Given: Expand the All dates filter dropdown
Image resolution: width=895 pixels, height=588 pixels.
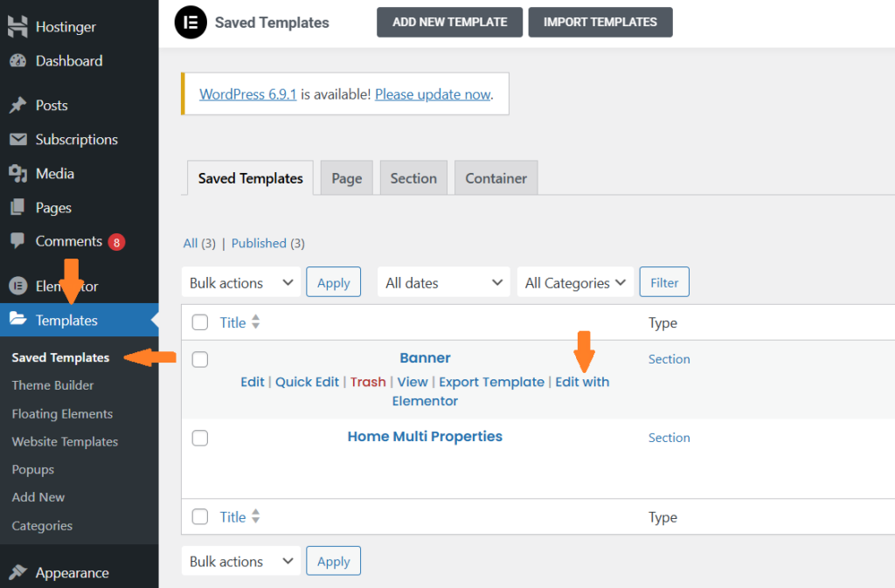Looking at the screenshot, I should point(443,283).
